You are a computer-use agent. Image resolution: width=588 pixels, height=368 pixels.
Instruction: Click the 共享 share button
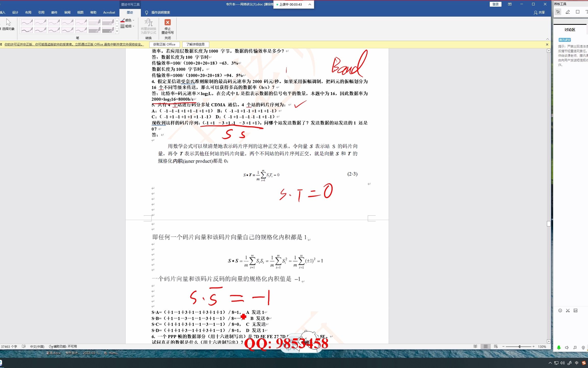(x=539, y=13)
